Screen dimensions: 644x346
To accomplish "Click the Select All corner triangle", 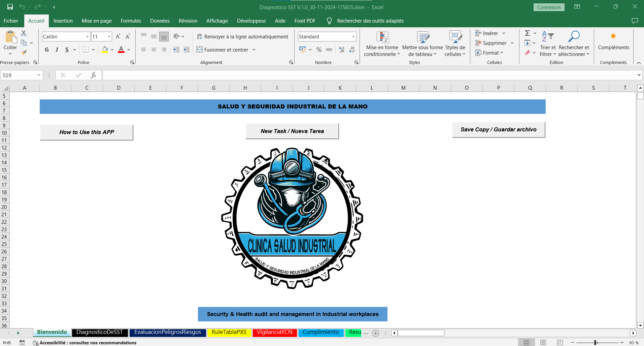I will (x=6, y=88).
